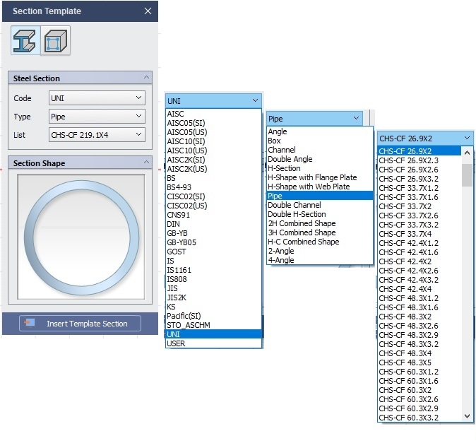Select CHS-CF 42.4X2.6 section
This screenshot has width=476, height=448.
coord(420,271)
